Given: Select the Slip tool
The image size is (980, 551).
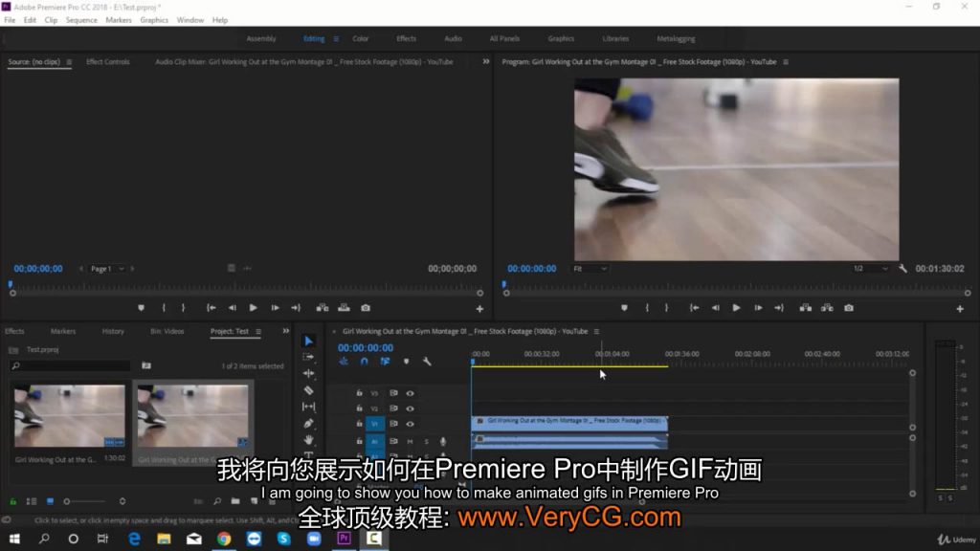Looking at the screenshot, I should (309, 407).
